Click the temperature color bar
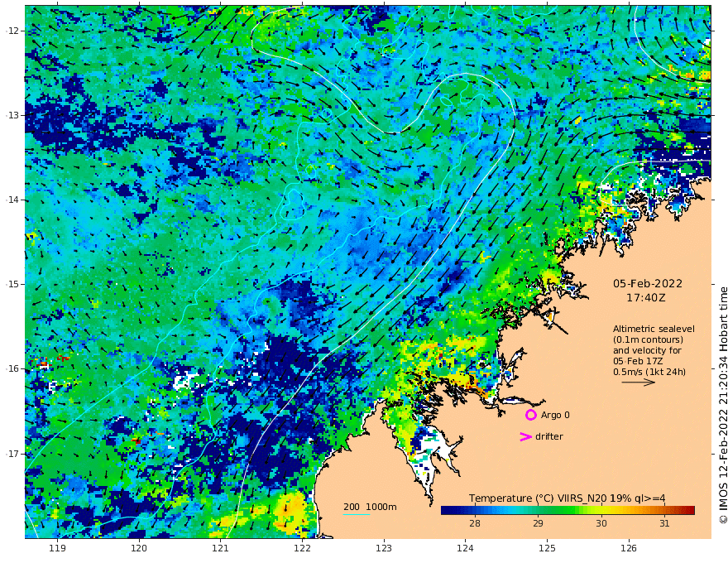 coord(568,511)
